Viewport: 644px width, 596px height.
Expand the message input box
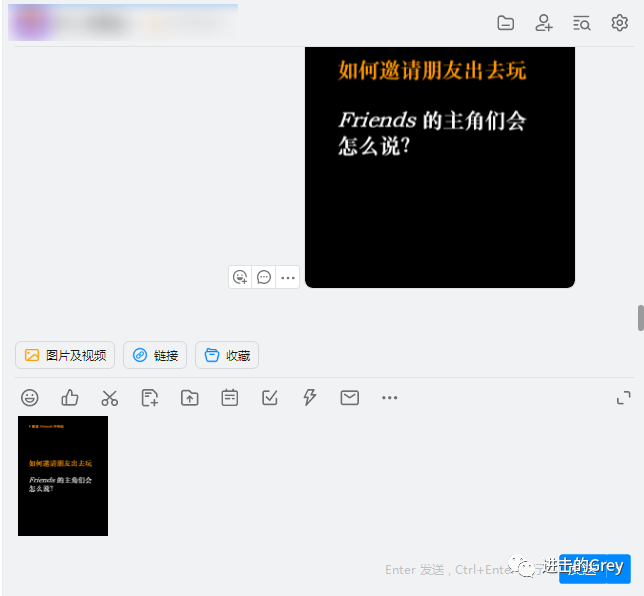click(623, 398)
